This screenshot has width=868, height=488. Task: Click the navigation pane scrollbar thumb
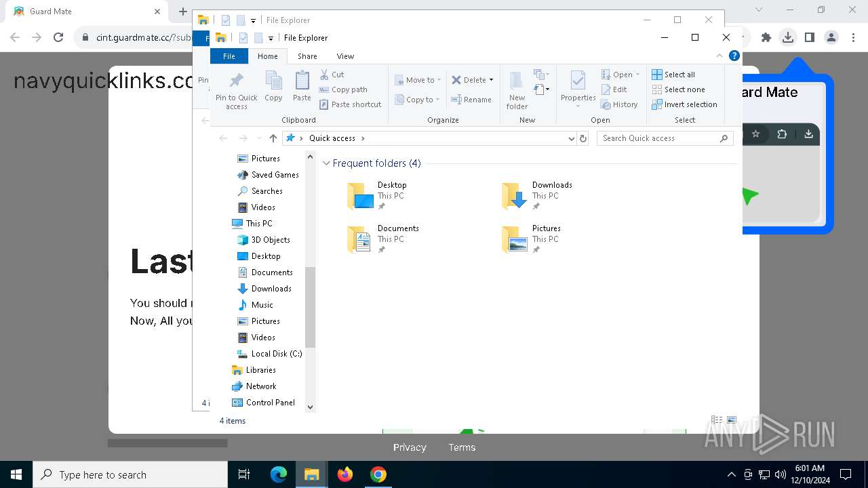tap(311, 307)
